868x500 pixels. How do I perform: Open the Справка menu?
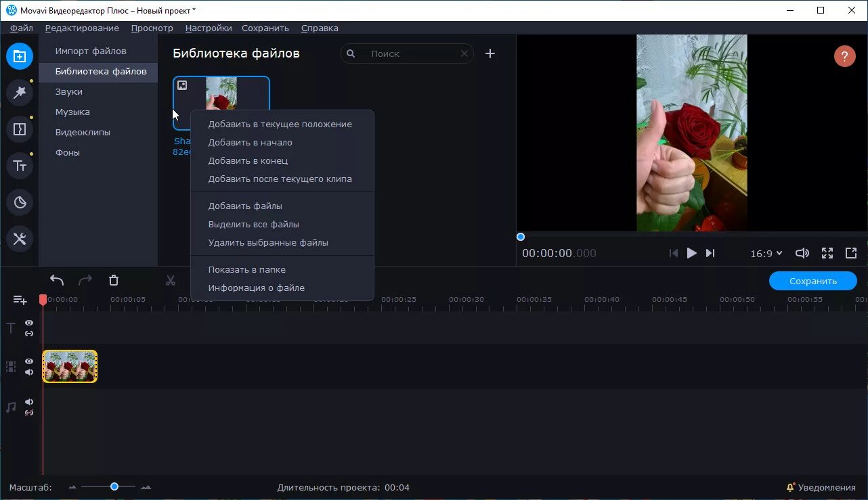pos(320,28)
